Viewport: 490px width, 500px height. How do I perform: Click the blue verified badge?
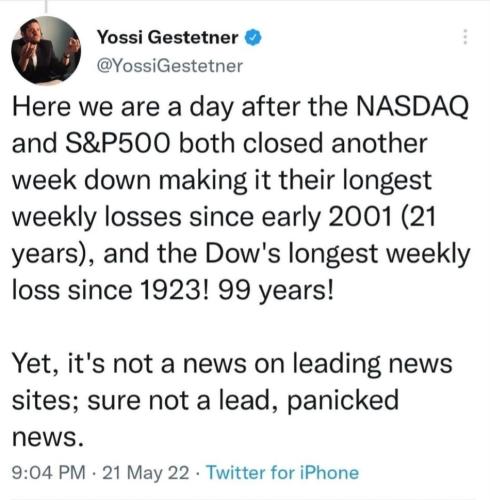253,37
